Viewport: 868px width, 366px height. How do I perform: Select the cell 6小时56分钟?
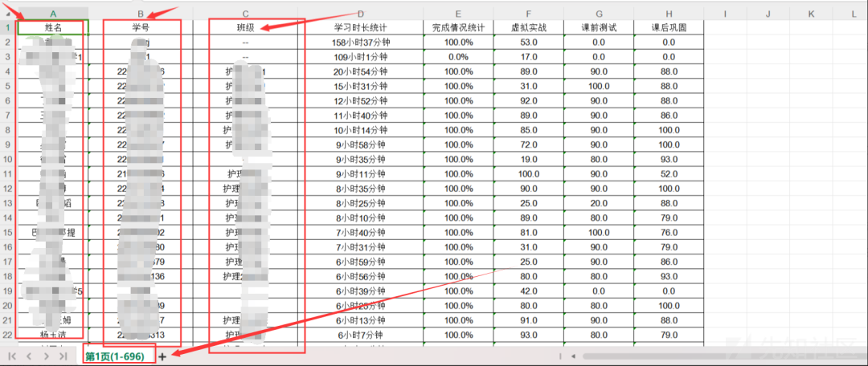360,276
